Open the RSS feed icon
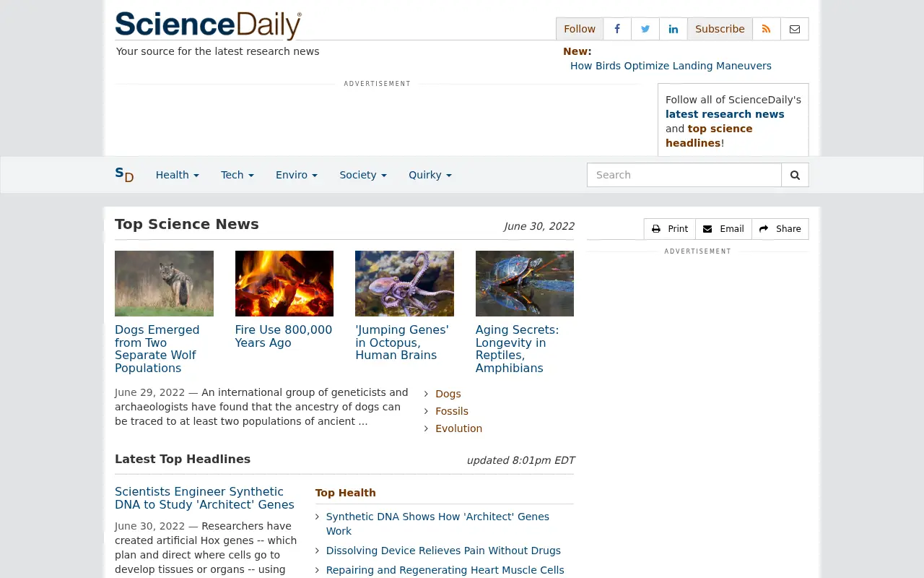This screenshot has height=578, width=924. [x=767, y=29]
